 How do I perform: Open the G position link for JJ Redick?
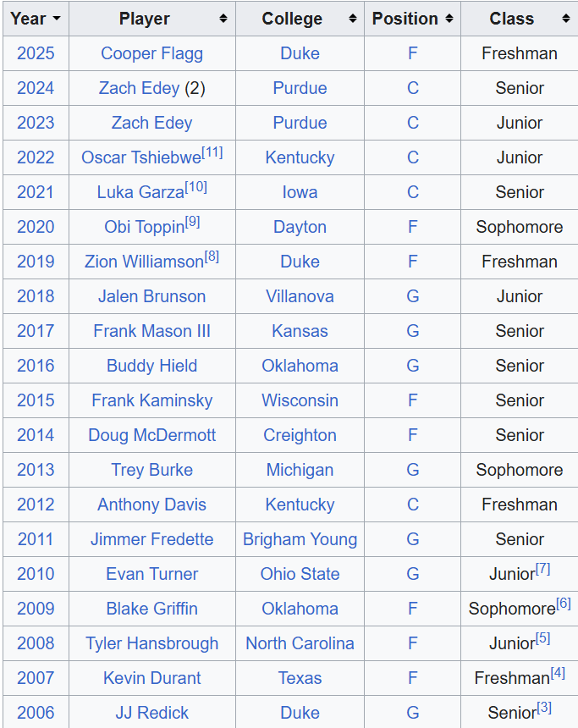click(413, 713)
